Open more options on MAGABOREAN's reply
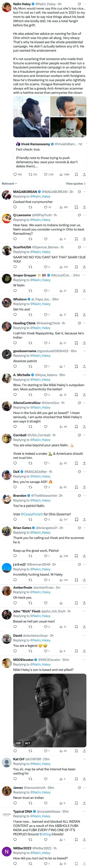Screen dimensions: 88x868 click(x=84, y=192)
